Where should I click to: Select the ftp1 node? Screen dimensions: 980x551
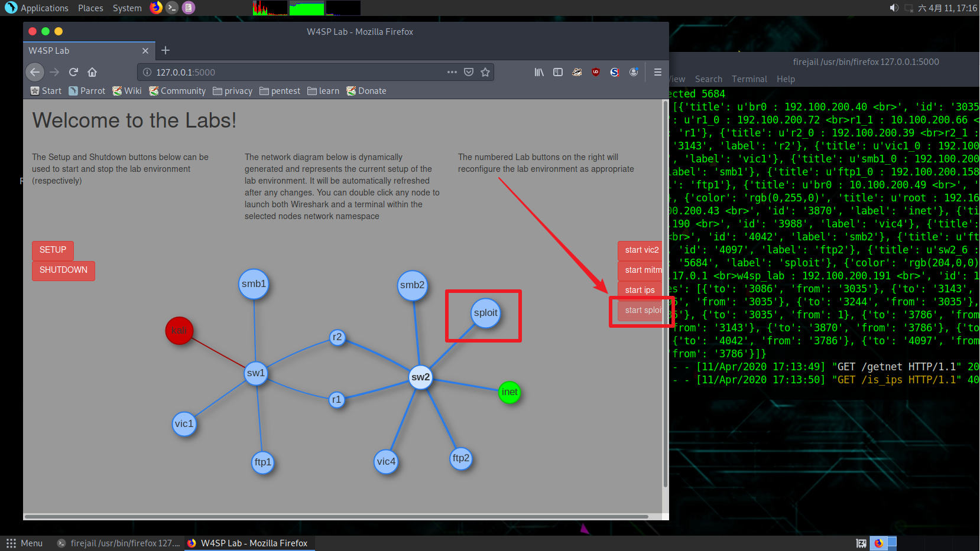(262, 462)
